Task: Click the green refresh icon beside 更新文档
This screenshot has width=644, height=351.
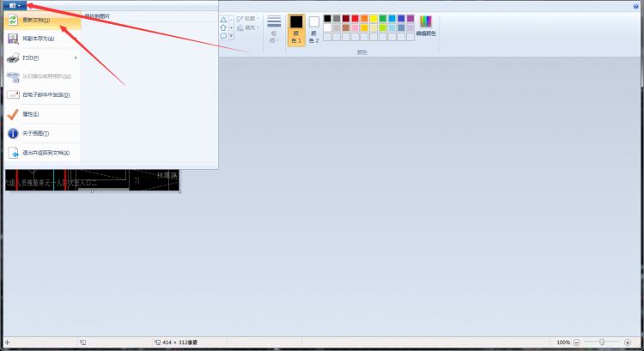Action: (x=13, y=20)
